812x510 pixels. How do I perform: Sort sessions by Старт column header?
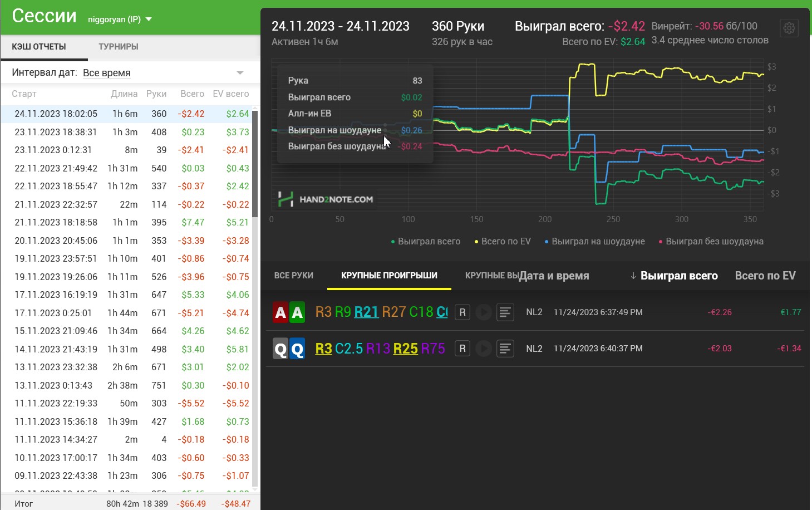pos(24,94)
